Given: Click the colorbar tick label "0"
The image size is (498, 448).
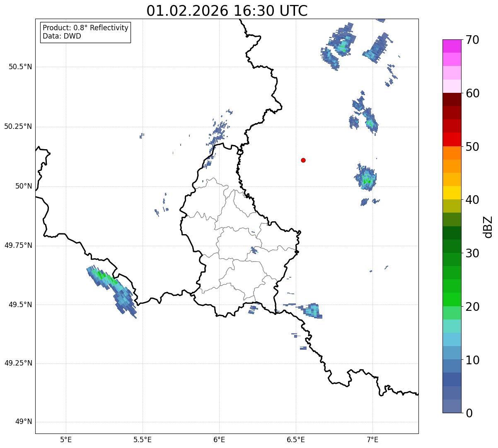Looking at the screenshot, I should pyautogui.click(x=469, y=413).
